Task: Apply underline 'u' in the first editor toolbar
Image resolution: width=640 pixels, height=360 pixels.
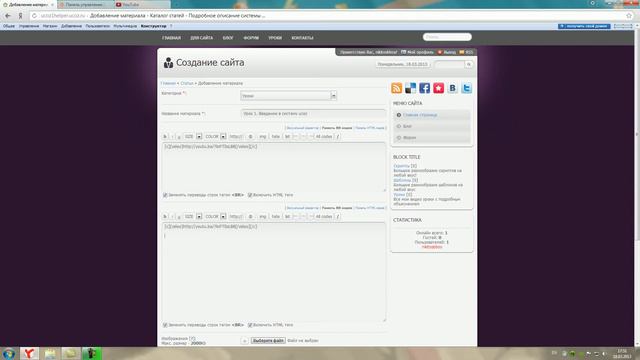Action: point(179,136)
